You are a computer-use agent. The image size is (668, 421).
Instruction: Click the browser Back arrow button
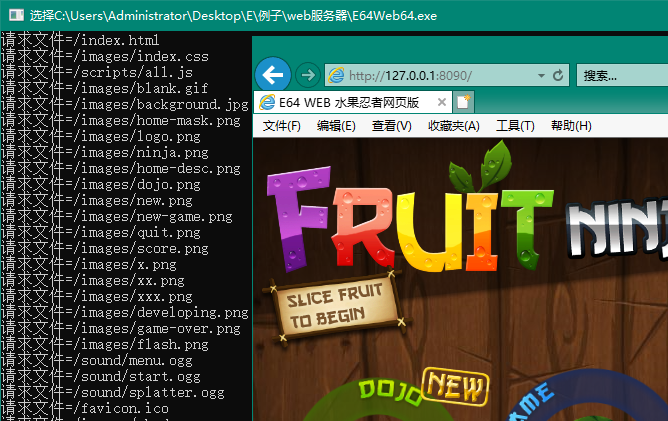(273, 75)
